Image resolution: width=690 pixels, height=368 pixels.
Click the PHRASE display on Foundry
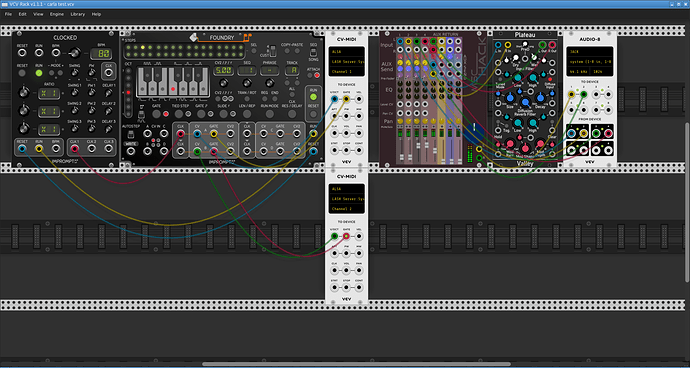point(269,70)
